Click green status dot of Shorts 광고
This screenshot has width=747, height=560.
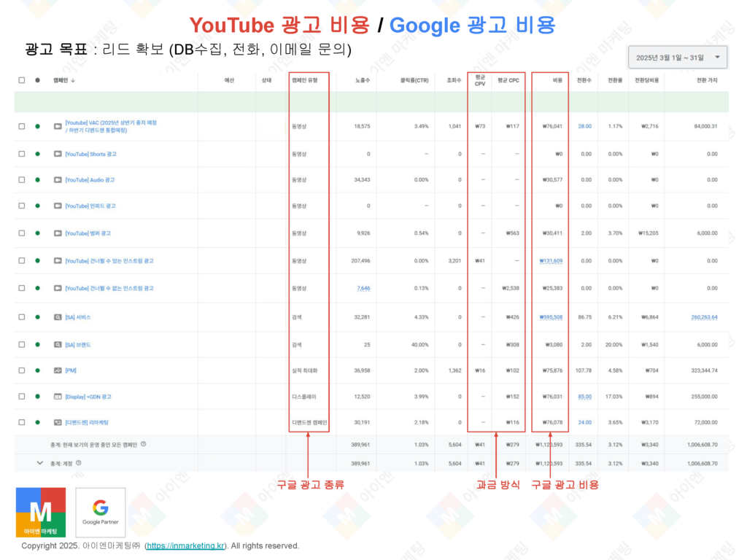38,154
